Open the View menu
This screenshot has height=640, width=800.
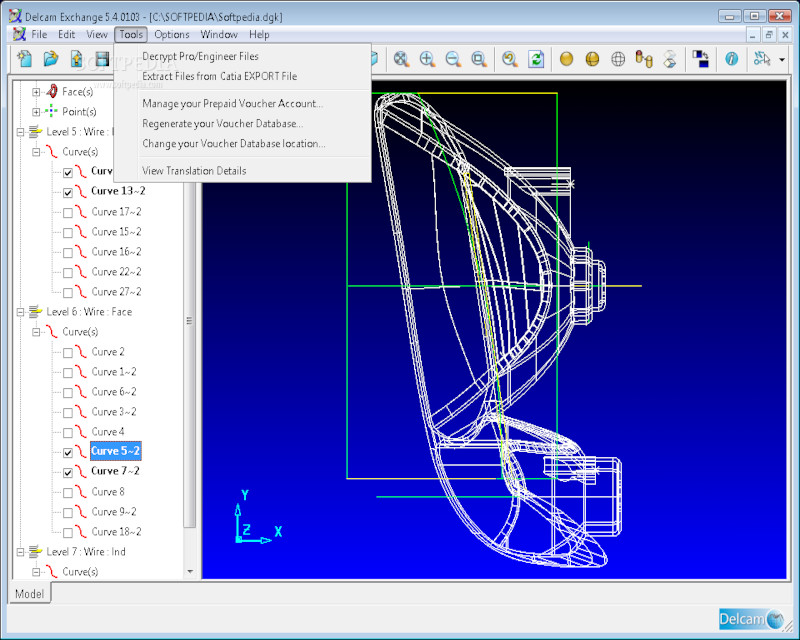(96, 35)
